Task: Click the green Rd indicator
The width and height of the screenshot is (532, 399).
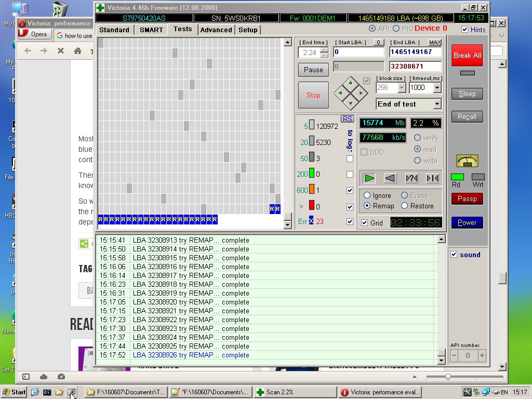Action: (x=457, y=177)
